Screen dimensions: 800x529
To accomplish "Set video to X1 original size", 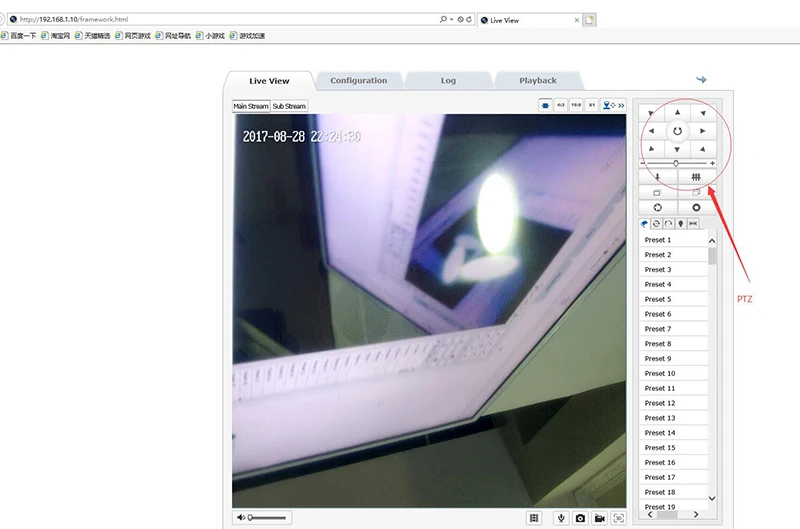I will tap(592, 105).
